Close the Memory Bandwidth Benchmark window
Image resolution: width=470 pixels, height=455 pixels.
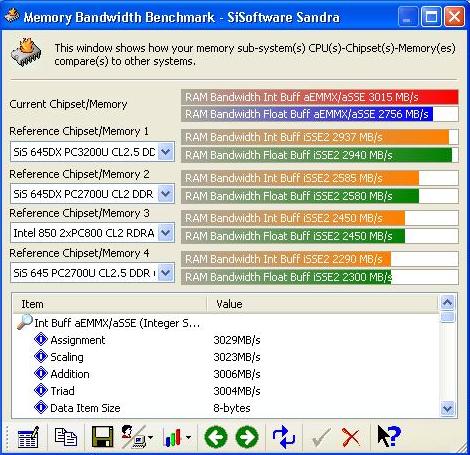[454, 16]
